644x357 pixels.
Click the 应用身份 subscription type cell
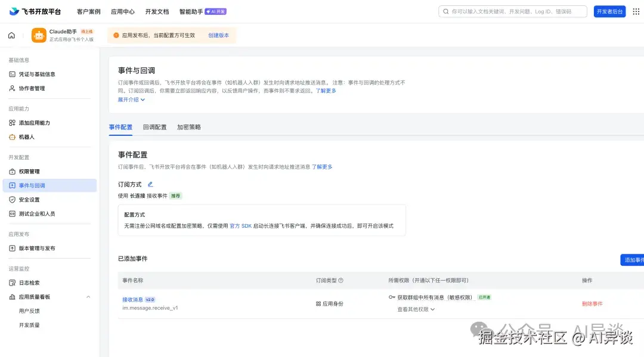click(329, 304)
